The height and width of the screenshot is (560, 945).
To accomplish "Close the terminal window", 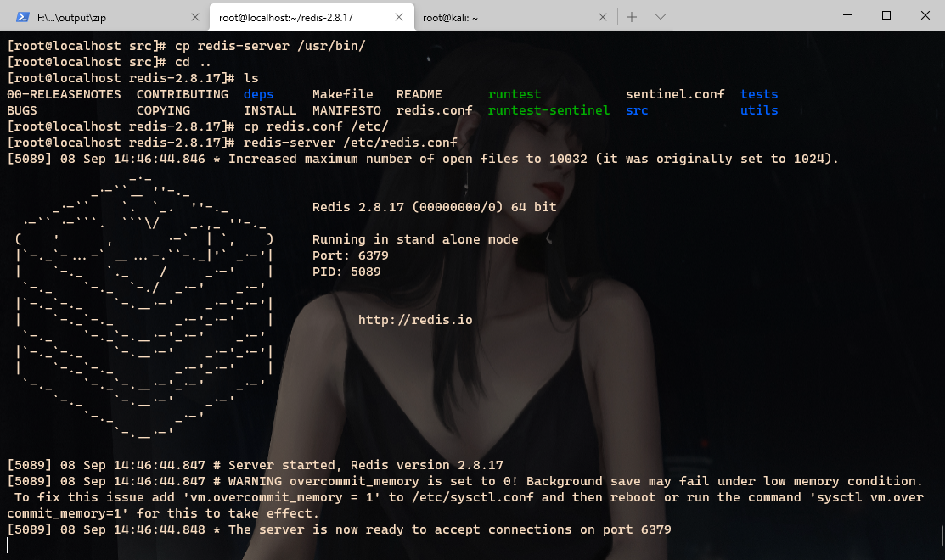I will (925, 15).
